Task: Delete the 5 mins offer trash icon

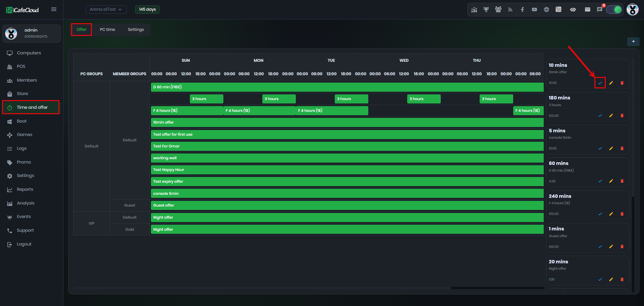Action: click(622, 148)
